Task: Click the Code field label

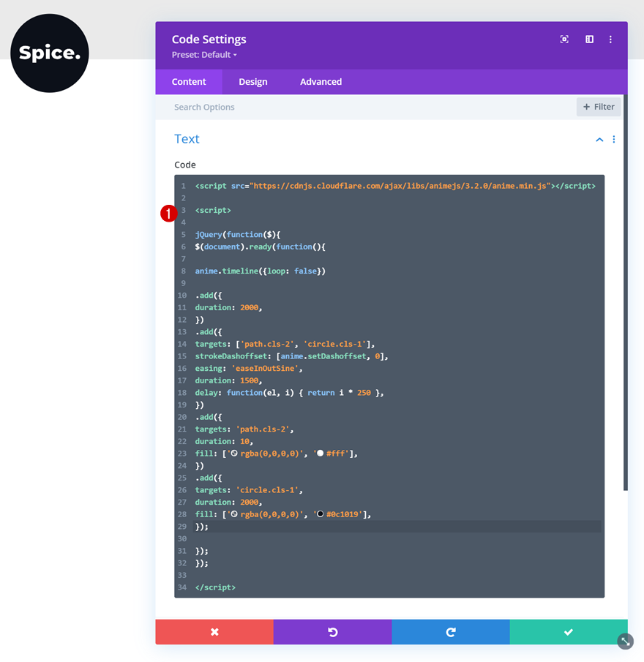Action: click(x=185, y=165)
